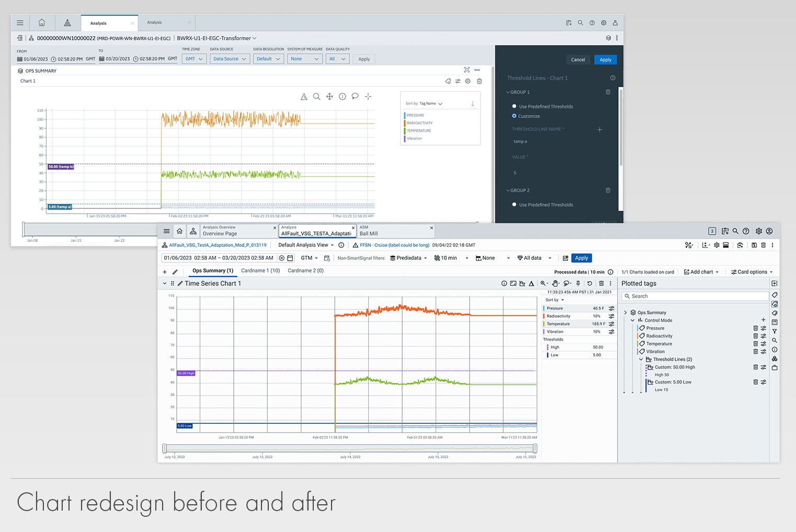Screen dimensions: 796x532
Task: Open calendar picker beside date range
Action: [290, 258]
